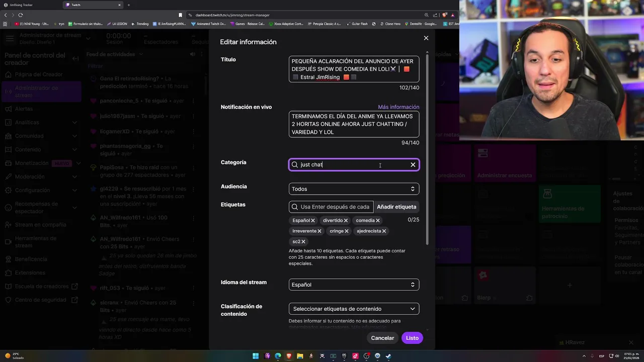
Task: Expand Contenido in the sidebar
Action: (75, 150)
